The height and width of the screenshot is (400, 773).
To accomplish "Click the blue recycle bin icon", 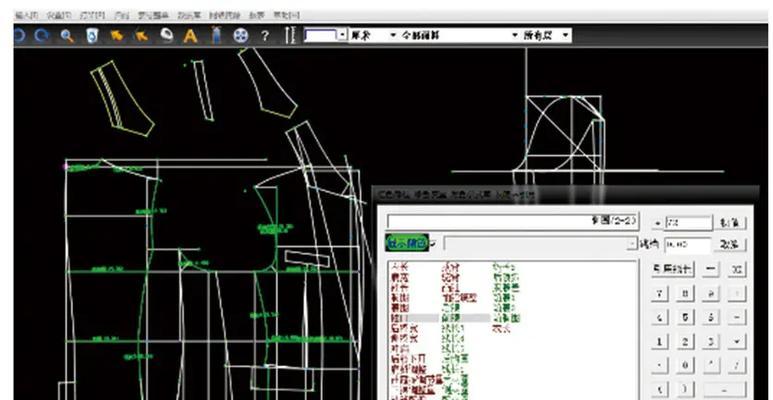I will coord(92,36).
